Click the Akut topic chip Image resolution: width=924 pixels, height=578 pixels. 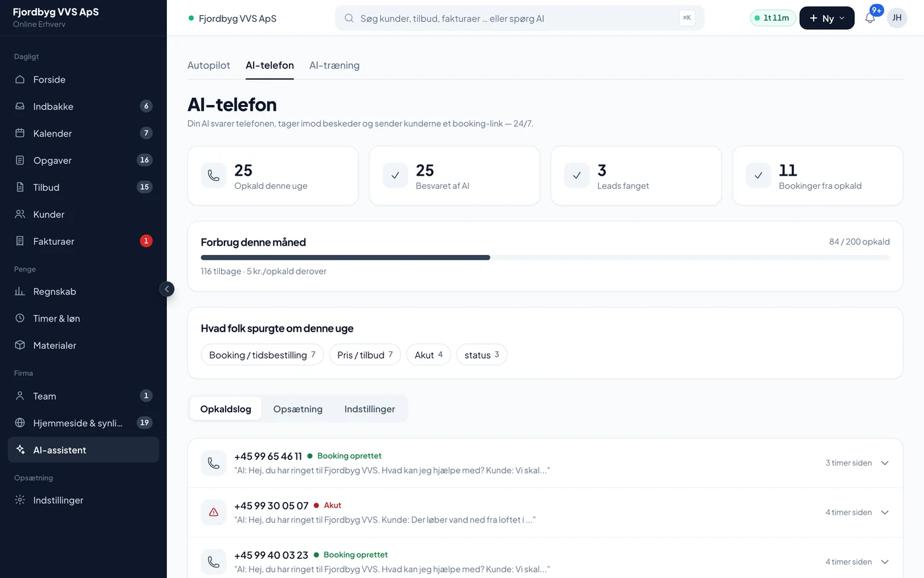click(x=428, y=355)
